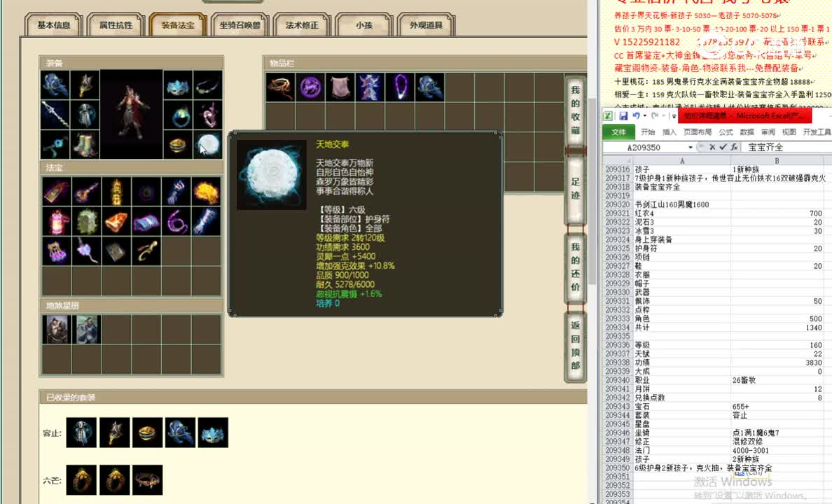This screenshot has height=504, width=832.
Task: Select the golden scepter equipment slot
Action: coord(85,85)
